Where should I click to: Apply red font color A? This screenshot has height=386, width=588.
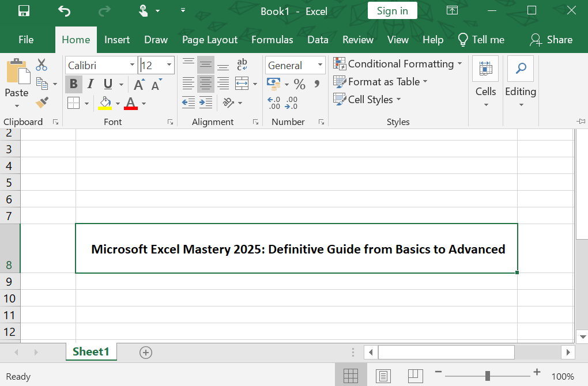pyautogui.click(x=130, y=103)
